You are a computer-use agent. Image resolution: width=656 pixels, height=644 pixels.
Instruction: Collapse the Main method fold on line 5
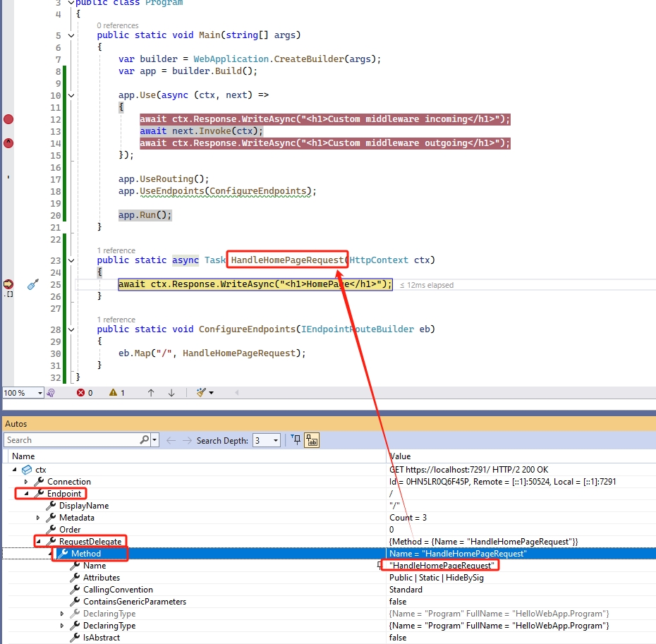click(70, 35)
